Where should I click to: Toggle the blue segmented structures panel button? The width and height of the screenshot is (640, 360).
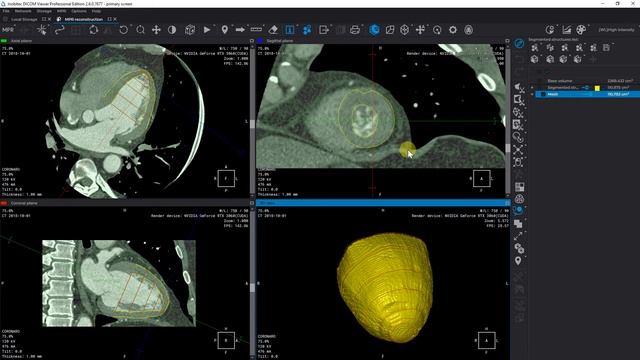519,43
